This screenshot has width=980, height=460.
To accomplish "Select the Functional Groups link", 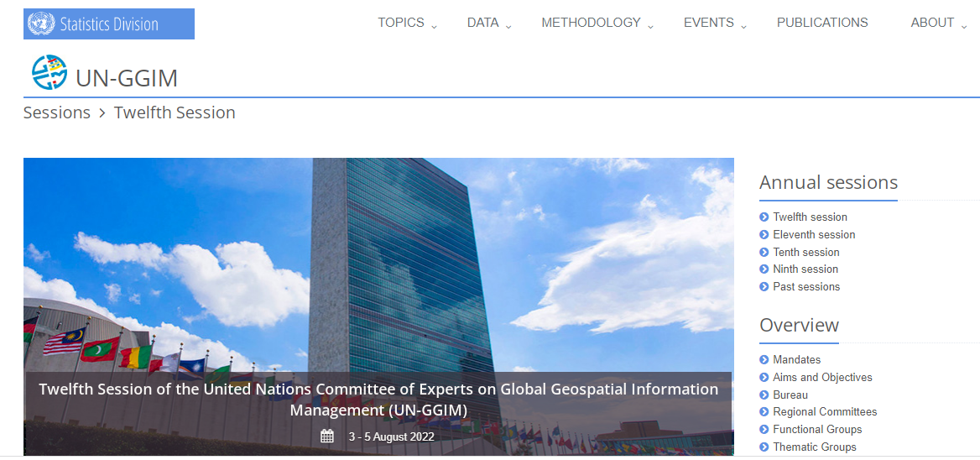I will (817, 430).
